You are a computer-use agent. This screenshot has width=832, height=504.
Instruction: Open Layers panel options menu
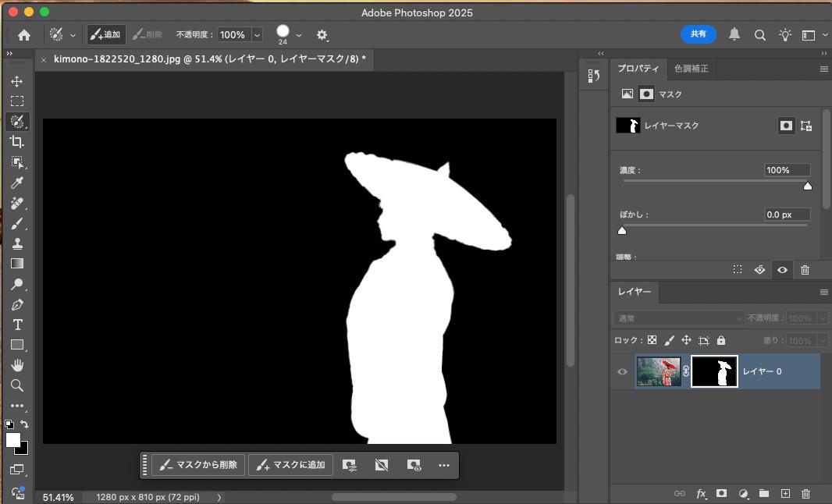(823, 292)
